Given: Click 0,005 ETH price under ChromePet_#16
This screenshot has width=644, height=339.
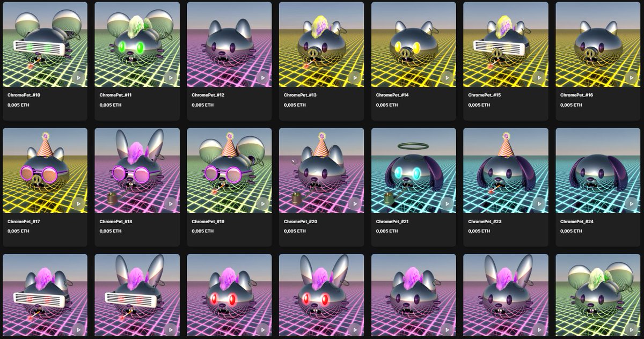Looking at the screenshot, I should 572,105.
